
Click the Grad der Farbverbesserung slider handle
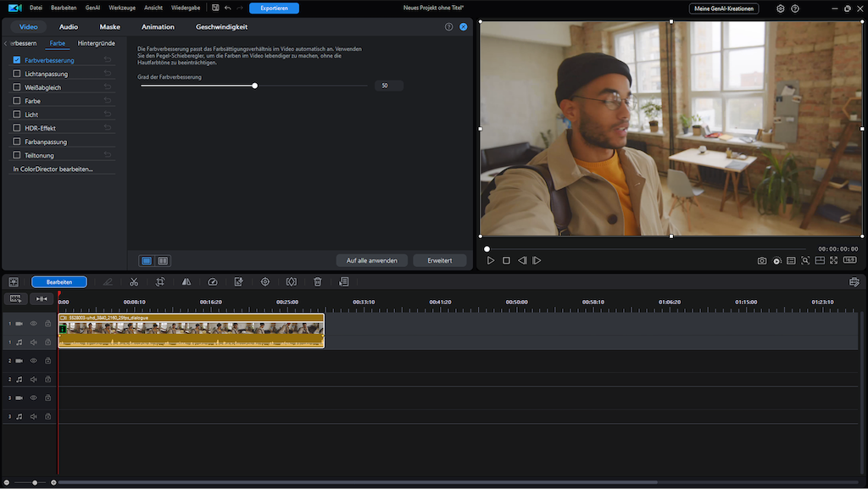254,86
